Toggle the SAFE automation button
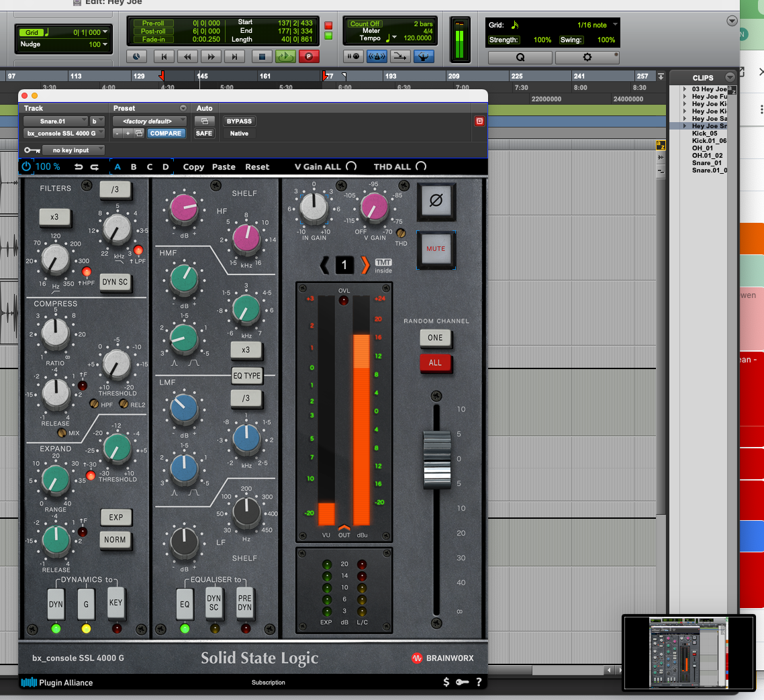The height and width of the screenshot is (700, 764). coord(204,133)
